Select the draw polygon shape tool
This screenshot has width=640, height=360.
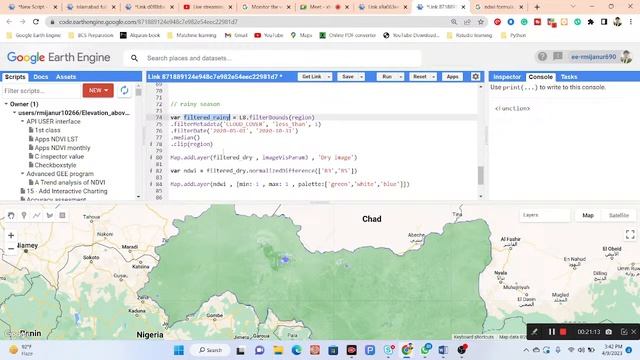point(50,215)
